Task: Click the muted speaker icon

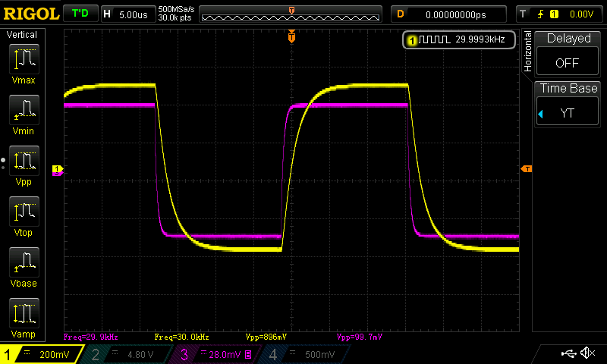Action: click(x=587, y=353)
